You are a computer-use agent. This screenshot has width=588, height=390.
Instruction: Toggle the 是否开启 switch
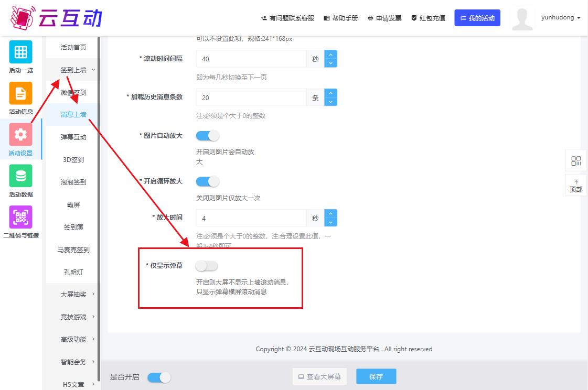point(159,377)
